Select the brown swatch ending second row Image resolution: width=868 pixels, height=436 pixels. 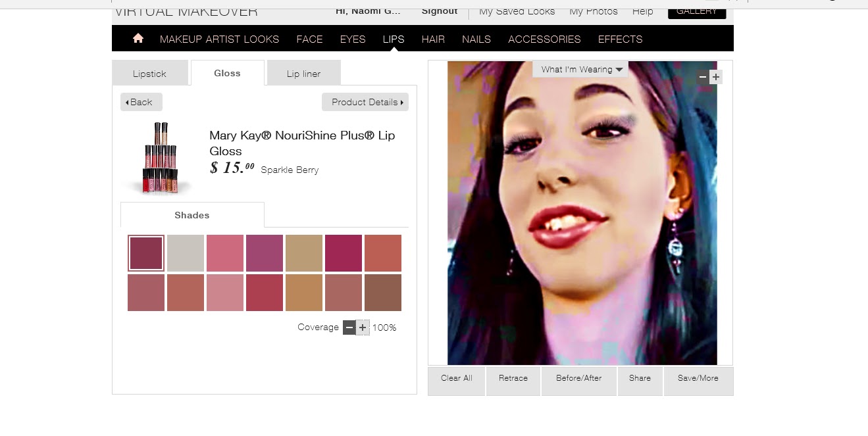pos(383,293)
